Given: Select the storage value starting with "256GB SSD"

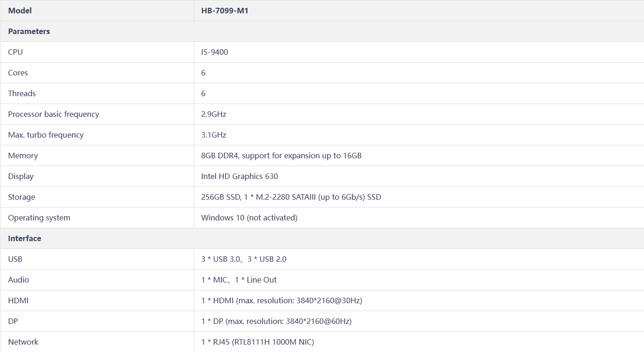Looking at the screenshot, I should point(291,197).
